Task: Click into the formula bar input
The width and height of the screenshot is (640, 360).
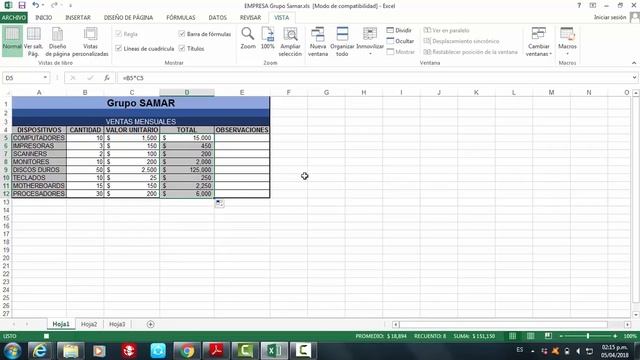Action: (374, 78)
